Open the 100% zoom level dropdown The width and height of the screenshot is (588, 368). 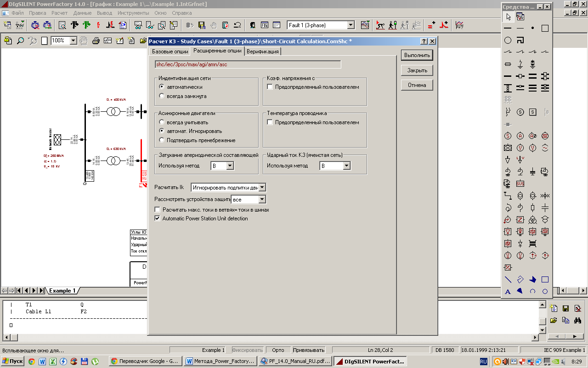(73, 40)
